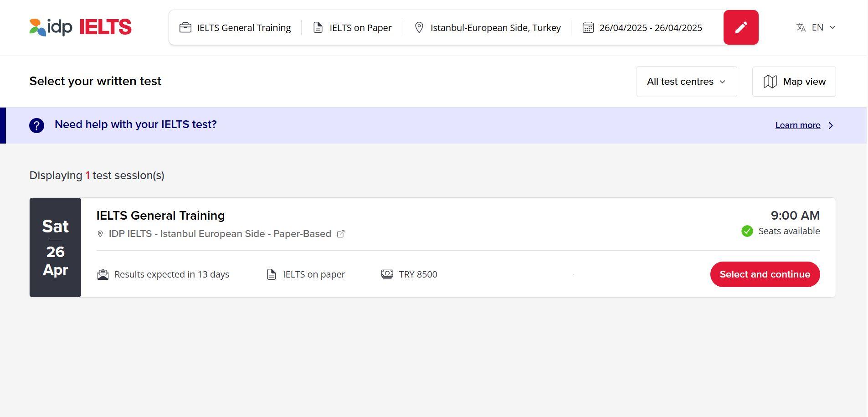Click the language translate icon

coord(801,27)
